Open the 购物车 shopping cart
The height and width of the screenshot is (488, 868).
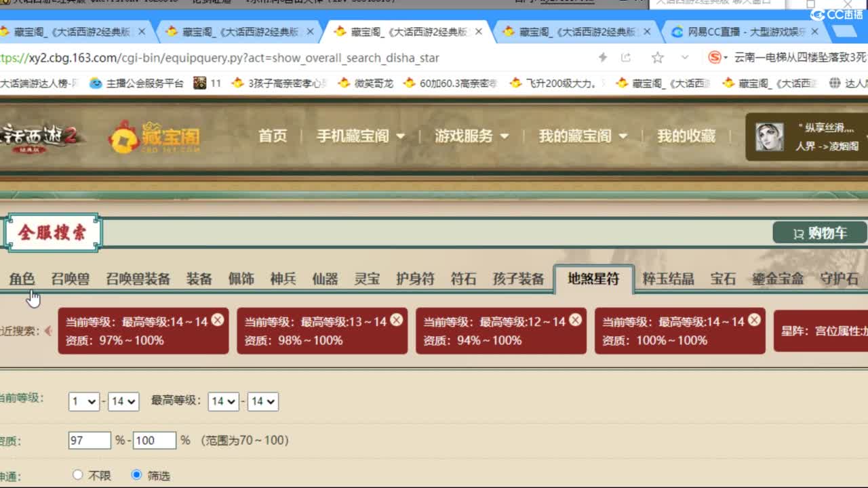click(x=820, y=233)
